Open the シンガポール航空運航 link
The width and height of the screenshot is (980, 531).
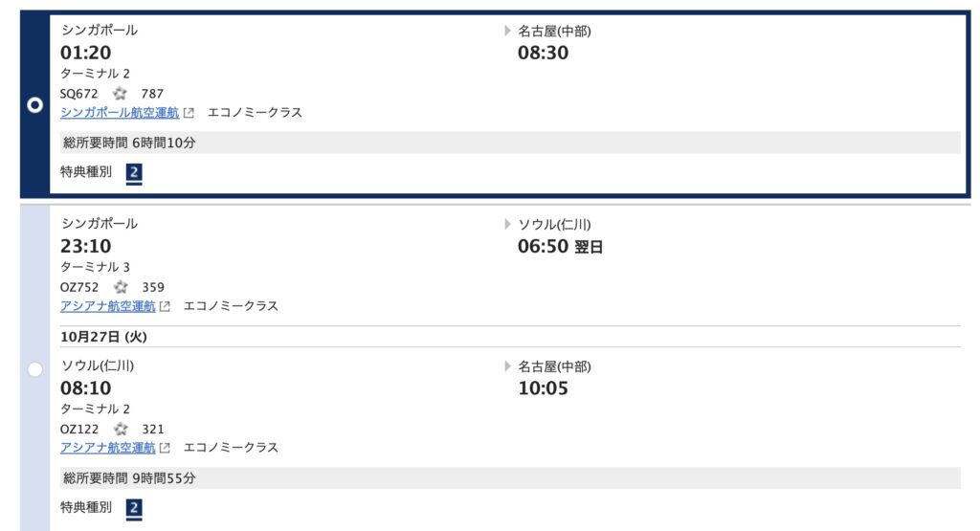click(120, 113)
